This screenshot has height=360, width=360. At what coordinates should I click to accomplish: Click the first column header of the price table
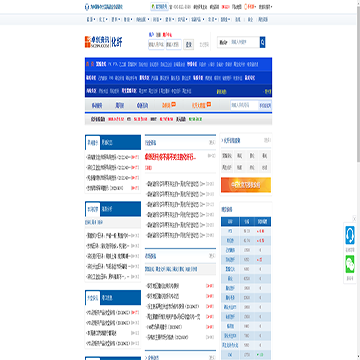[230, 222]
